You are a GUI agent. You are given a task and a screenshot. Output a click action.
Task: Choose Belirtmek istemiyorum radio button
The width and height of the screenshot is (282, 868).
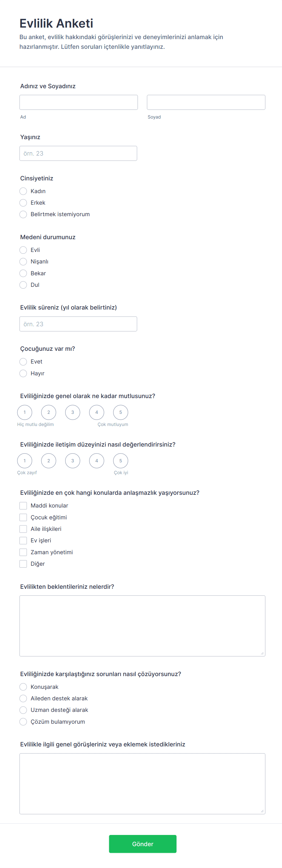23,214
